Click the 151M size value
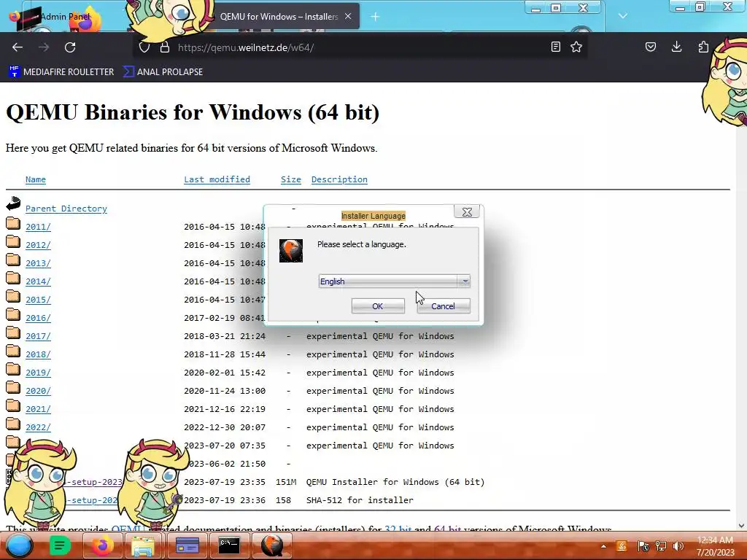Image resolution: width=747 pixels, height=560 pixels. (x=286, y=482)
